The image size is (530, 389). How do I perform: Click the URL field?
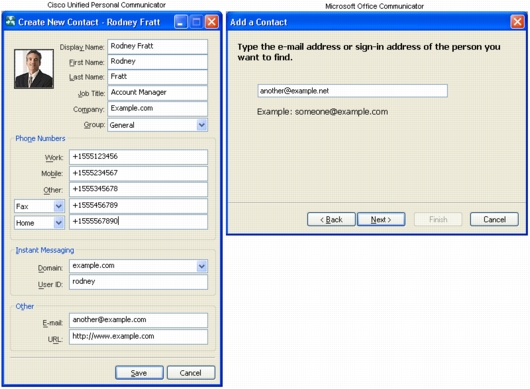[x=139, y=337]
